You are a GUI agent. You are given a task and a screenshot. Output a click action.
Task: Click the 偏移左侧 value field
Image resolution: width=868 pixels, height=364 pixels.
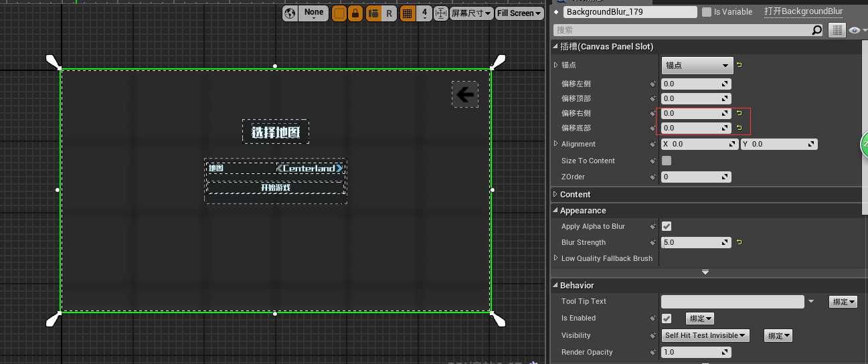[x=696, y=84]
